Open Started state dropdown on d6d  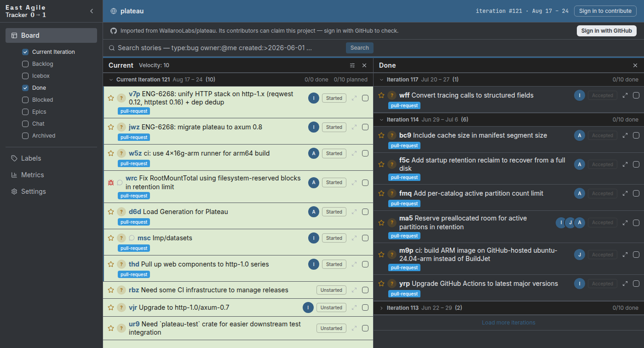click(x=334, y=212)
